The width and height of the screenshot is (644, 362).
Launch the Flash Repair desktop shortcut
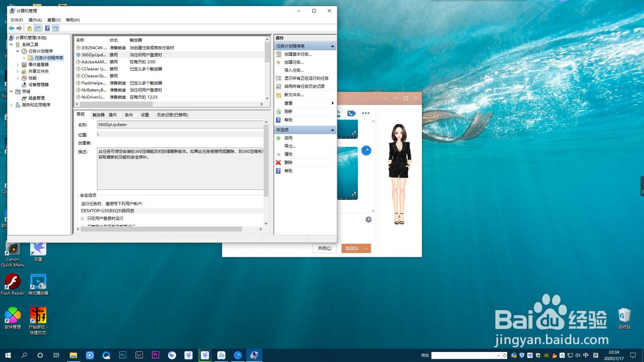coord(12,285)
